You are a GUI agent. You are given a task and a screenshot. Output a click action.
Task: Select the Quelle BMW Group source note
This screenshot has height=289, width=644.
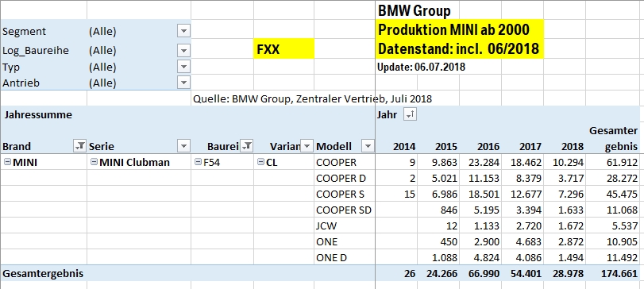(x=312, y=99)
